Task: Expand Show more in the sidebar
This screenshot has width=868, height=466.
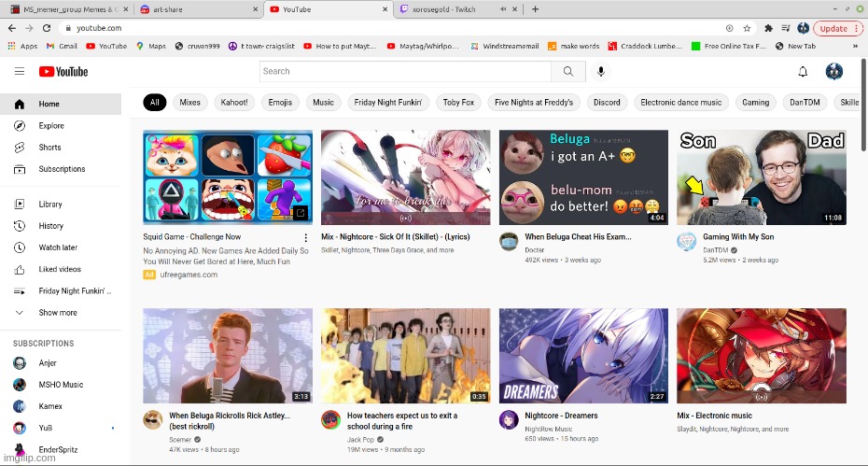Action: tap(61, 313)
